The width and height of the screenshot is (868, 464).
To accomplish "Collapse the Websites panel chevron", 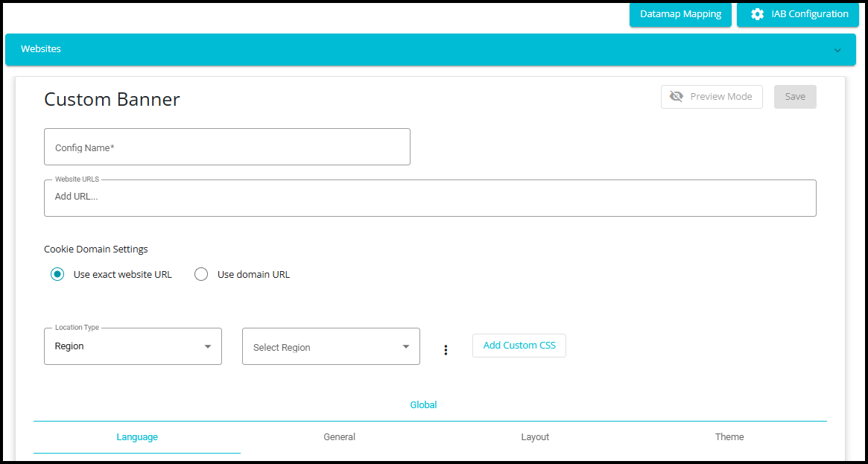I will 837,51.
